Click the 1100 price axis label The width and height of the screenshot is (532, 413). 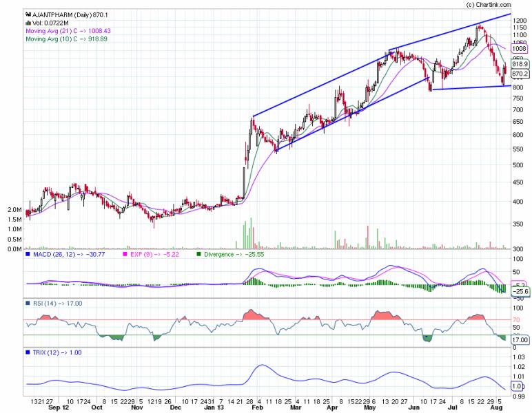coord(520,35)
